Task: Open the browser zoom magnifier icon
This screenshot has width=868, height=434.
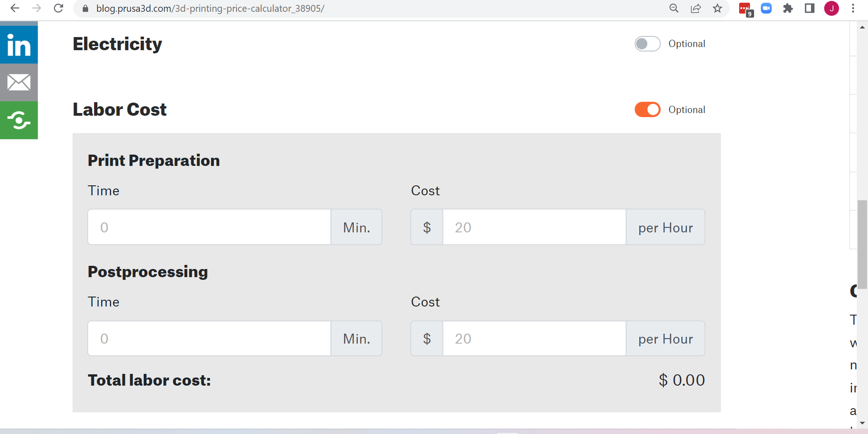Action: tap(674, 8)
